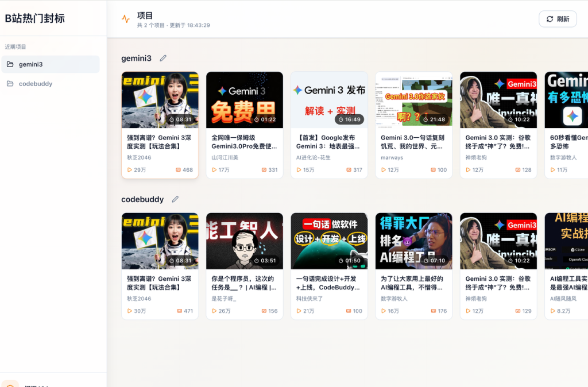
Task: Click the activity pulse icon next to 项目
Action: (x=126, y=19)
